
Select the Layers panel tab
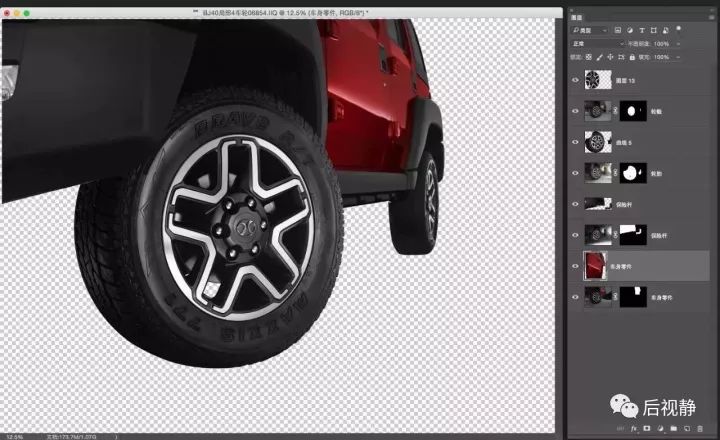pos(577,17)
